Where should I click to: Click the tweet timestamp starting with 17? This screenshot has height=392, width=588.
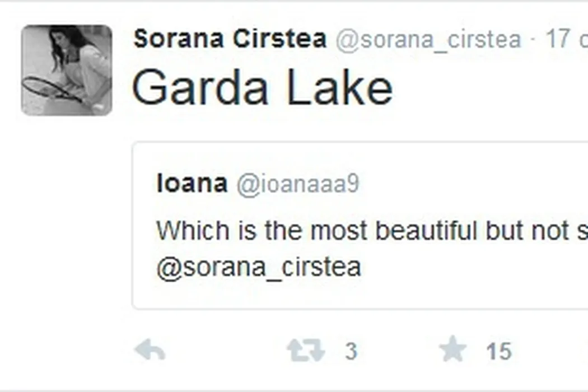tap(566, 40)
